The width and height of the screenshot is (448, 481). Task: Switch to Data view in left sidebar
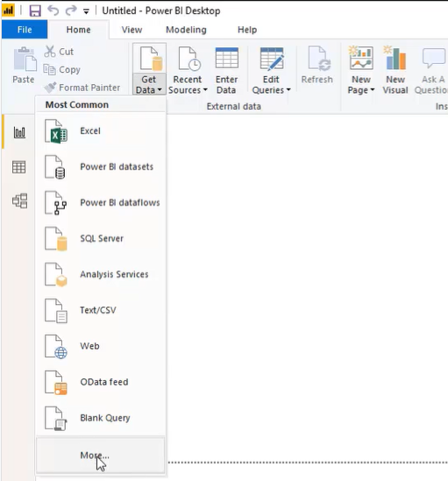coord(19,167)
